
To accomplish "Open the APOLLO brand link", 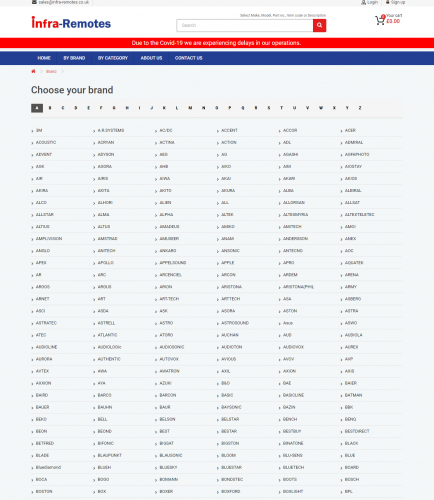I will (x=106, y=263).
